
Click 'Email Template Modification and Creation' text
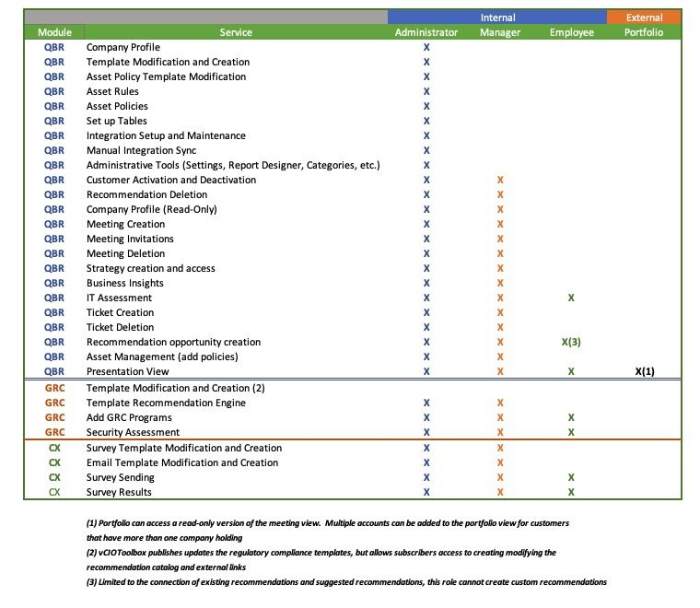pyautogui.click(x=182, y=462)
